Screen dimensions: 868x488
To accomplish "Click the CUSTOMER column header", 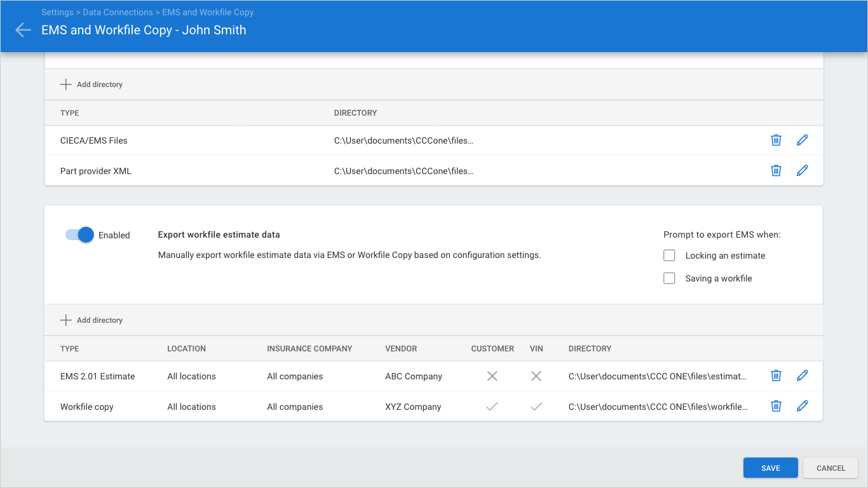I will click(x=492, y=349).
